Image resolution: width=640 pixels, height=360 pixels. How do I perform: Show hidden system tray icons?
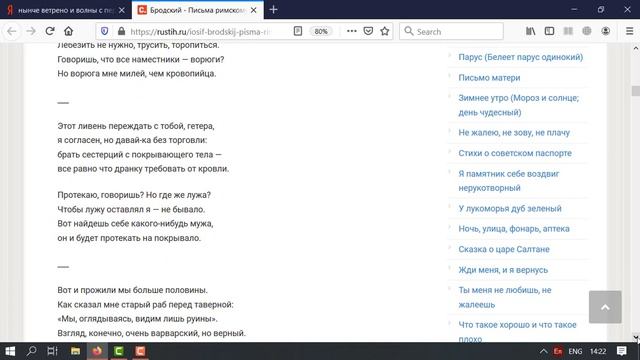point(543,351)
